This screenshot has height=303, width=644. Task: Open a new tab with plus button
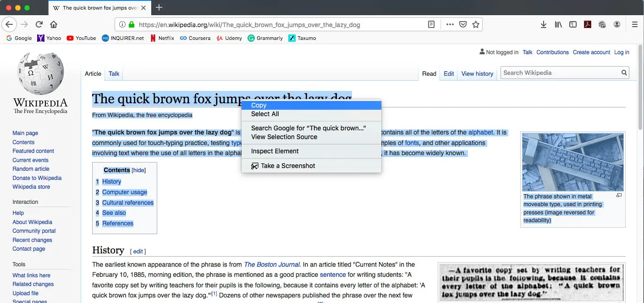(x=159, y=8)
